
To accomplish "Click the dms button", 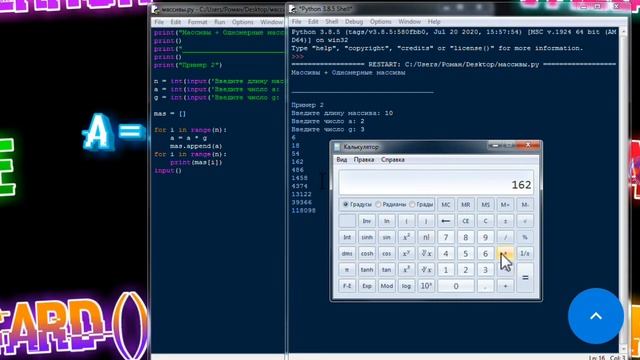I will point(347,253).
